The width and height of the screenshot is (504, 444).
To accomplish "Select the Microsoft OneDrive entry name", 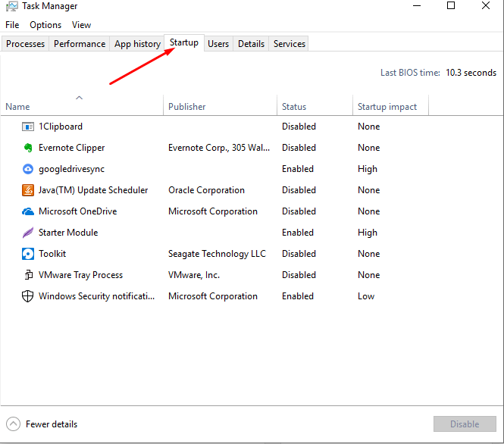I will pyautogui.click(x=78, y=211).
